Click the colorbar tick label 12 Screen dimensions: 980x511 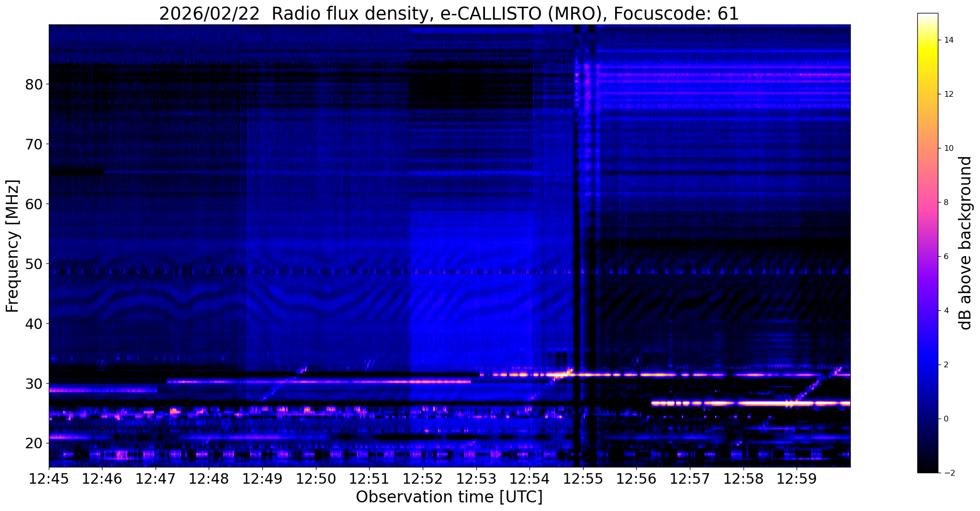948,94
